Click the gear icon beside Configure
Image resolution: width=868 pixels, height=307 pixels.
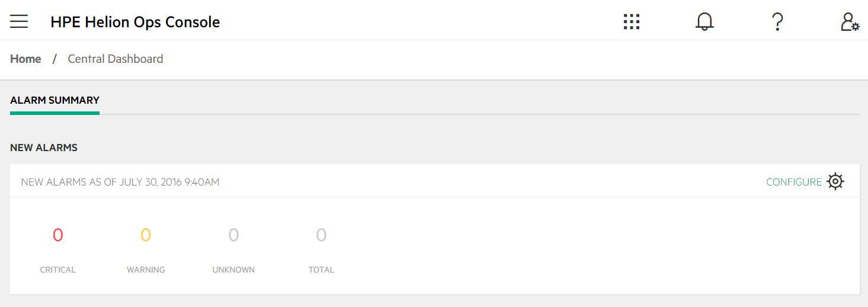pos(835,181)
